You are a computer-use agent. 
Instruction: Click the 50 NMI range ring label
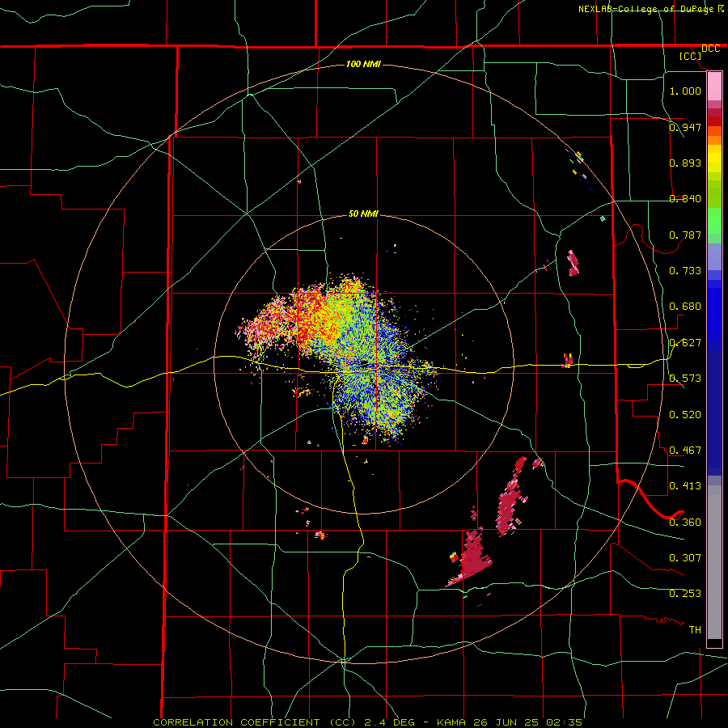(363, 214)
